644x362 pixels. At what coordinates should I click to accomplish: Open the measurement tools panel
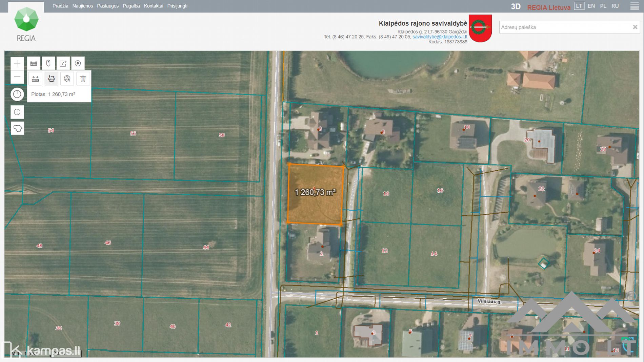click(x=34, y=63)
